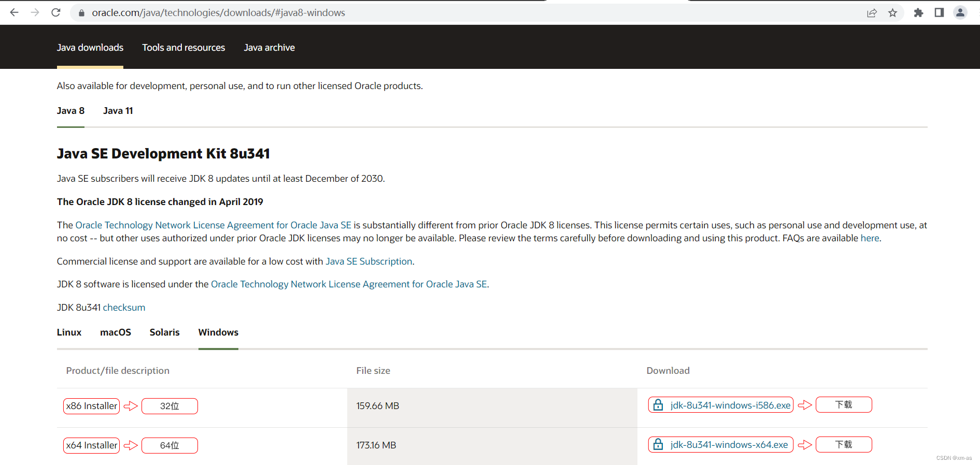Screen dimensions: 980x465
Task: Click the 'File size' column header
Action: click(x=373, y=371)
